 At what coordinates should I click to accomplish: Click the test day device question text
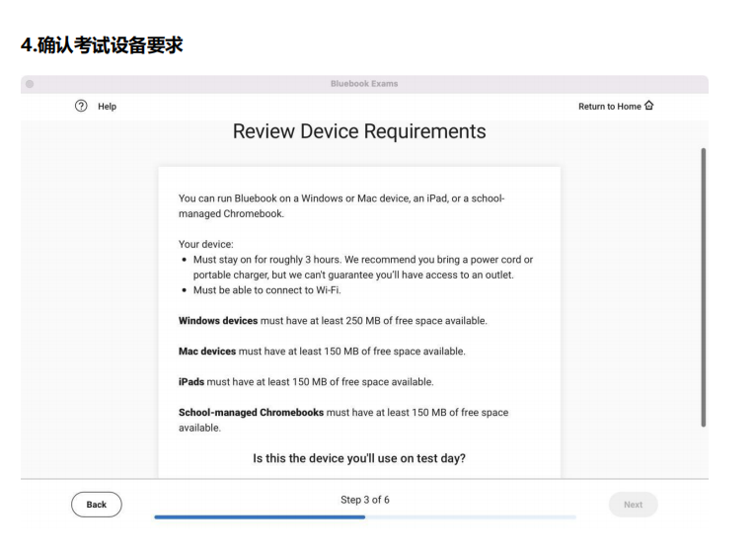[x=359, y=458]
